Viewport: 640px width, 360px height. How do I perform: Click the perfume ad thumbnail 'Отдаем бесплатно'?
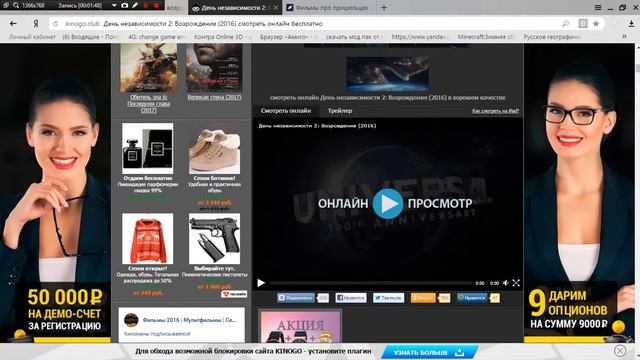[147, 148]
